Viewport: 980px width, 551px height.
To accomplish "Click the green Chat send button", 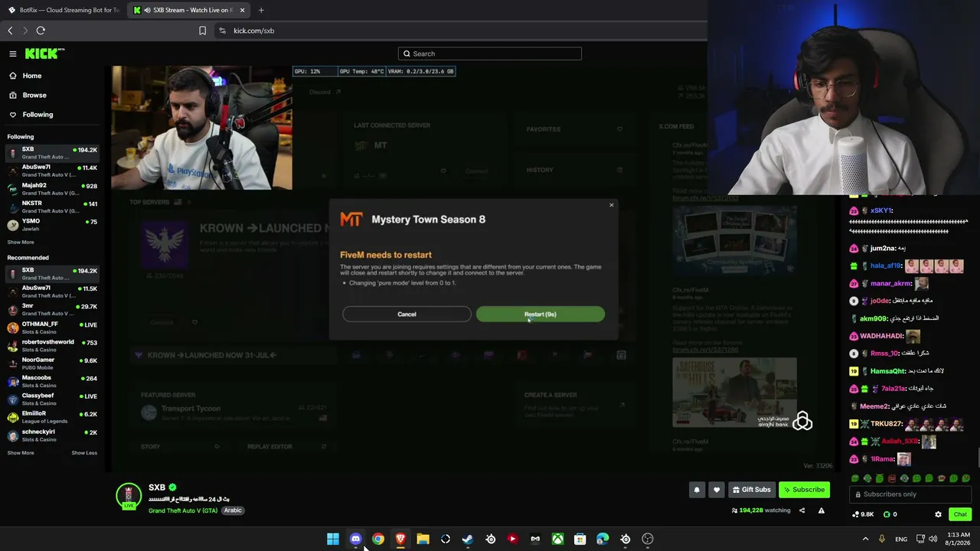I will (960, 514).
